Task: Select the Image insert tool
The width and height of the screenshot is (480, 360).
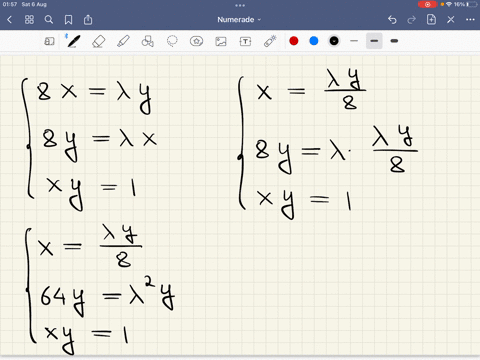Action: (x=221, y=41)
